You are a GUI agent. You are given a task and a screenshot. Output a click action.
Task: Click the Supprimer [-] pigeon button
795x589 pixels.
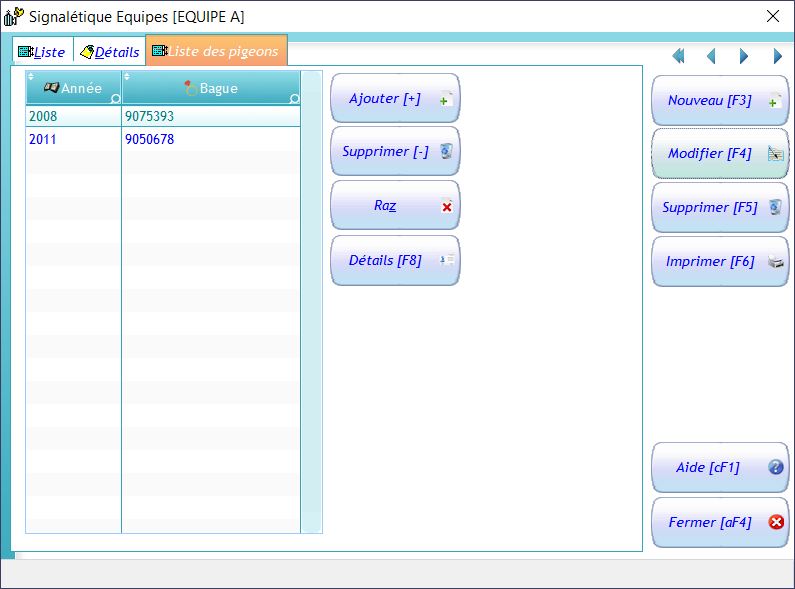click(395, 152)
